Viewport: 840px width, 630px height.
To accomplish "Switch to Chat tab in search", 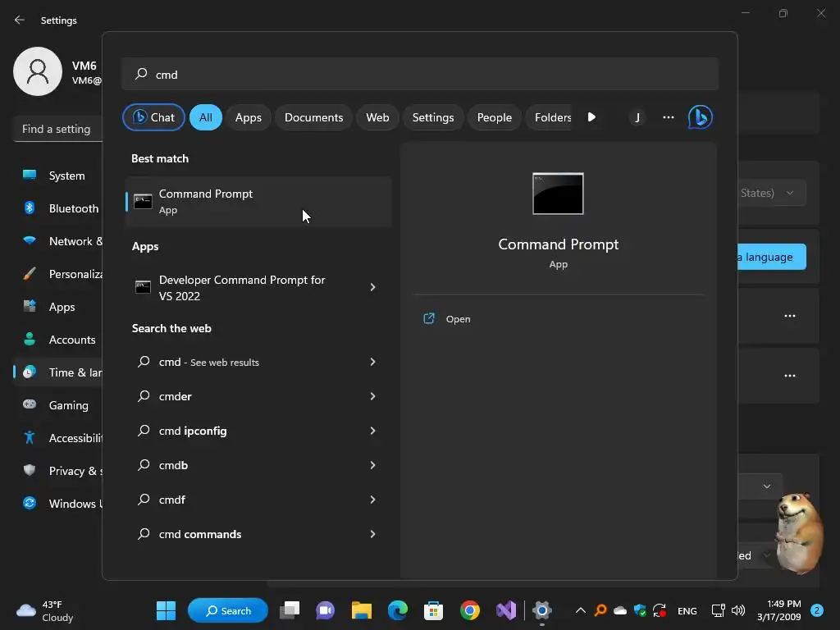I will 153,117.
